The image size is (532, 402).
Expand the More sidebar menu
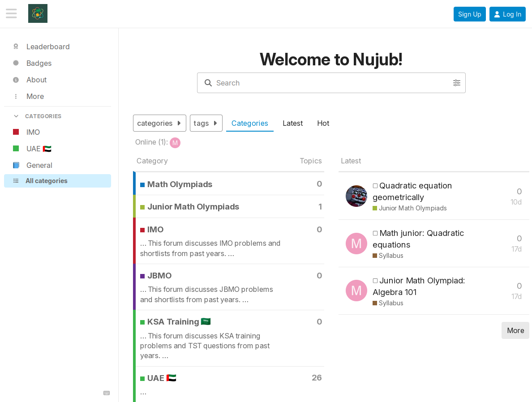(35, 96)
